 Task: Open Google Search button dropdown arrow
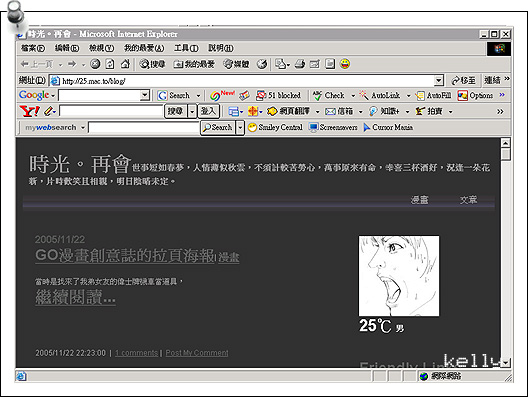(x=198, y=96)
